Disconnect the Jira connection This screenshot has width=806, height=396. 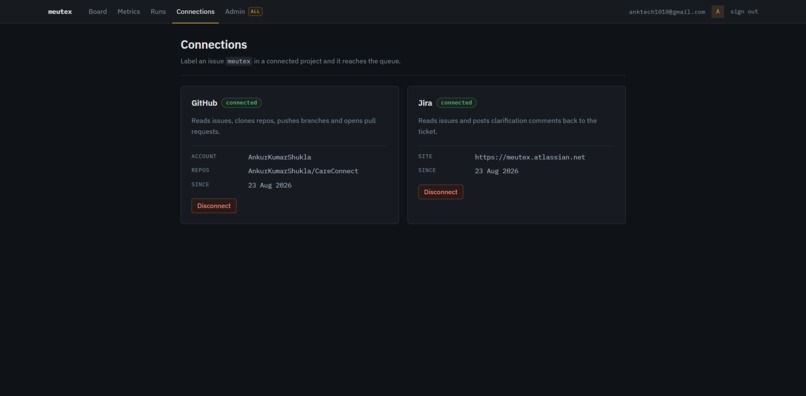441,192
